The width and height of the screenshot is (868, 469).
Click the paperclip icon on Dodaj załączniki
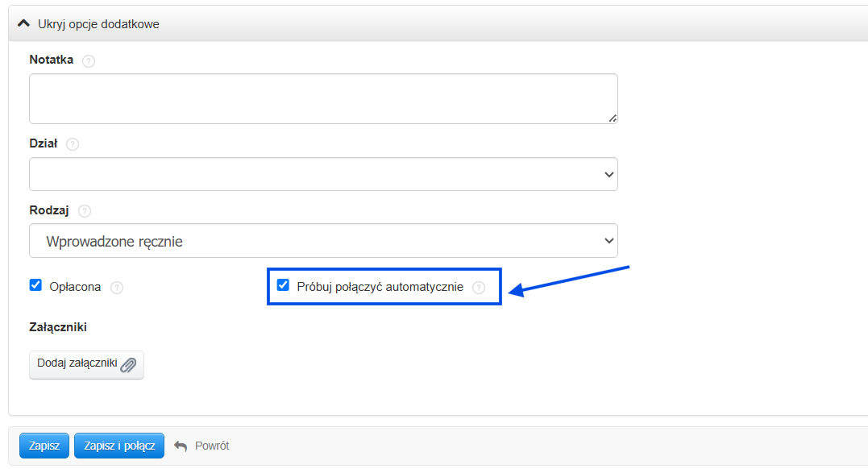[x=128, y=365]
